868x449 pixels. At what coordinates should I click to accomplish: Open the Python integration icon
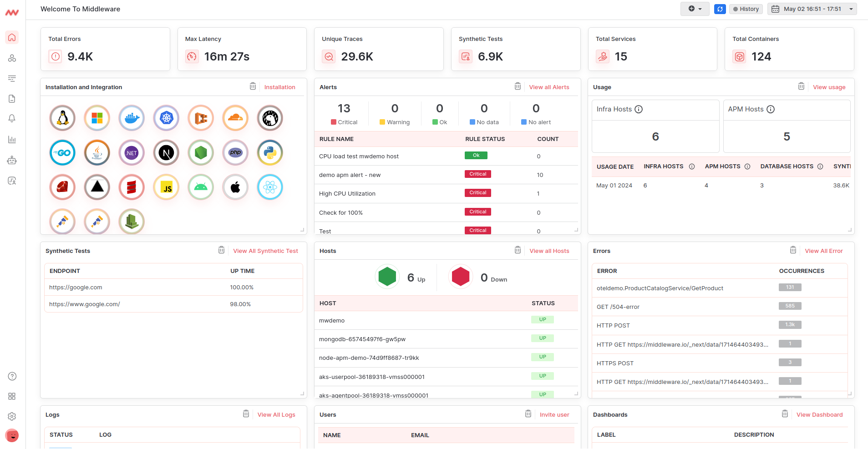coord(270,153)
